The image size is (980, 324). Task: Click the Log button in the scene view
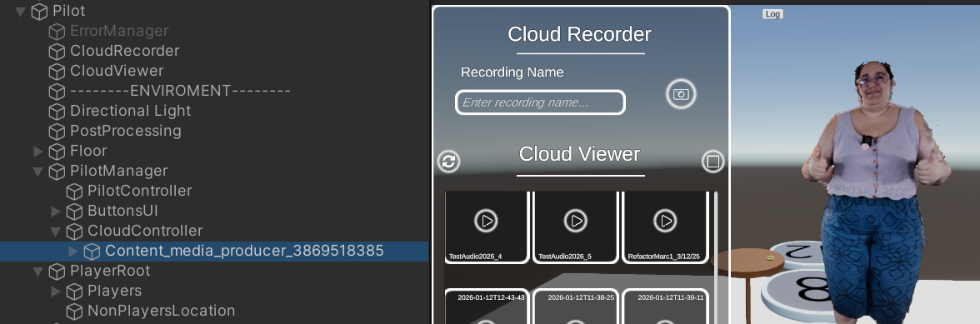[x=772, y=13]
